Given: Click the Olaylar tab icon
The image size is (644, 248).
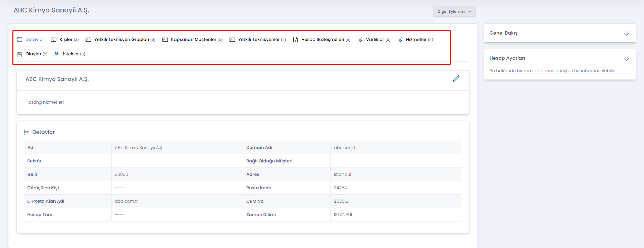Looking at the screenshot, I should point(19,54).
